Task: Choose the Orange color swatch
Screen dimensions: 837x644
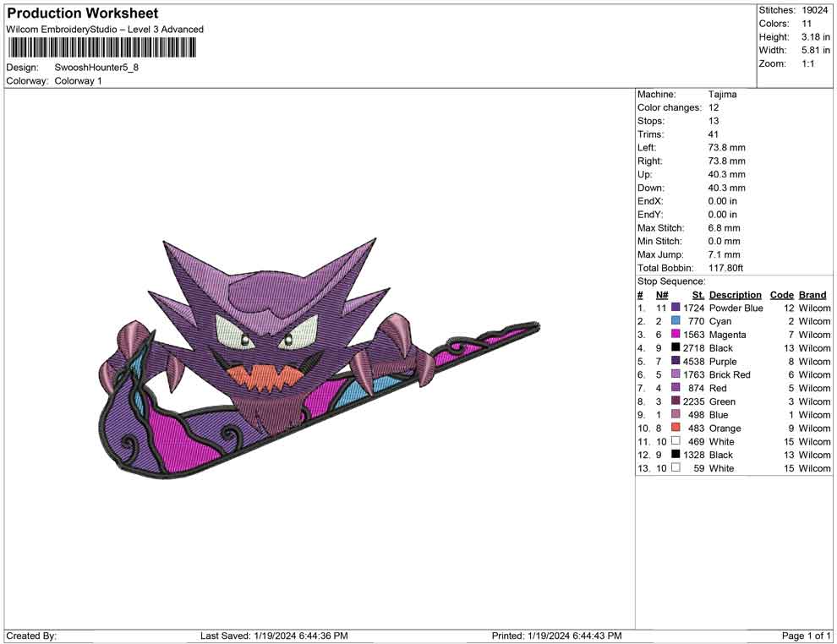Action: point(676,428)
